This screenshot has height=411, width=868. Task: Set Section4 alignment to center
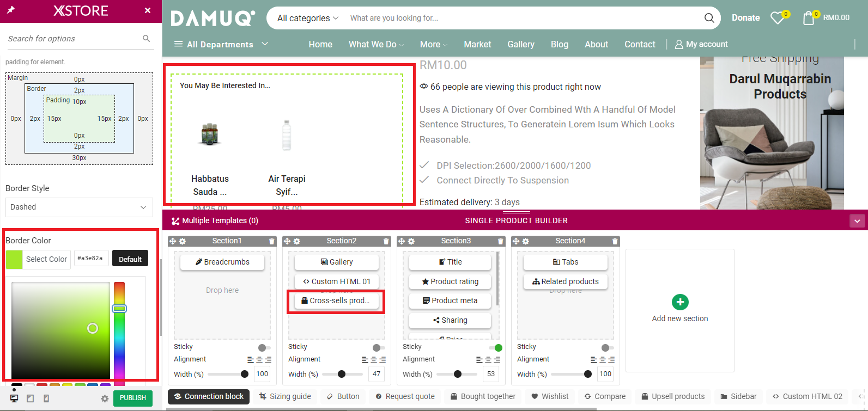pyautogui.click(x=603, y=360)
